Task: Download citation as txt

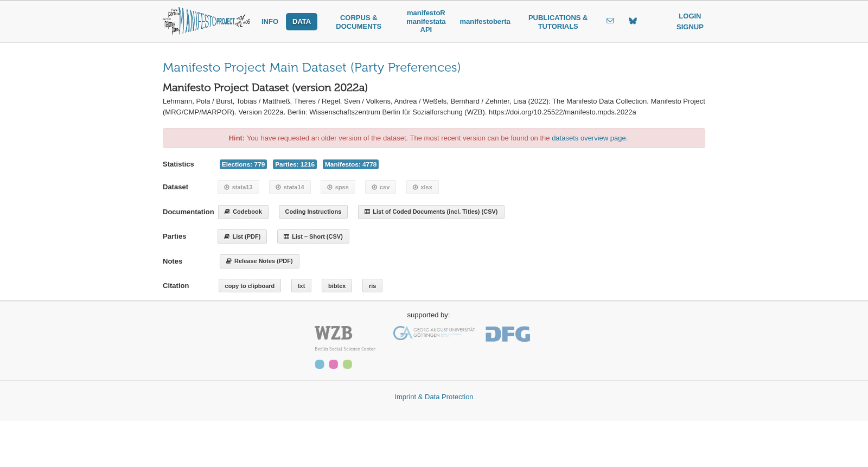Action: pos(301,286)
